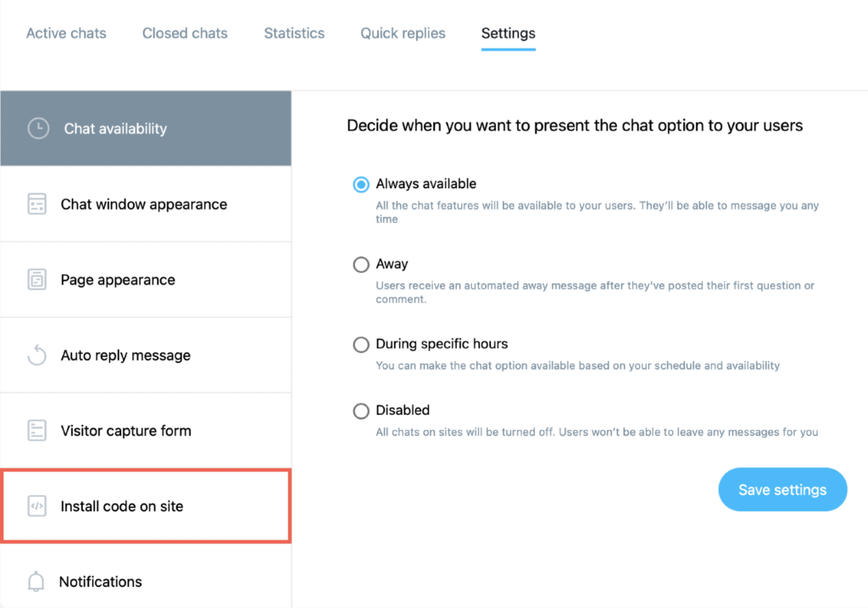Click the Save settings button
Viewport: 868px width, 608px height.
point(782,489)
